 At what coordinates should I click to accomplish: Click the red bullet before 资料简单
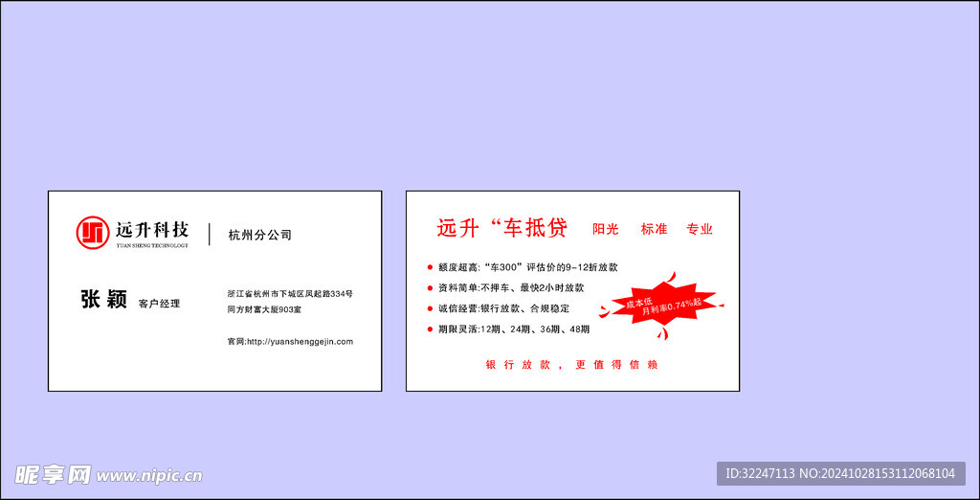tap(430, 287)
